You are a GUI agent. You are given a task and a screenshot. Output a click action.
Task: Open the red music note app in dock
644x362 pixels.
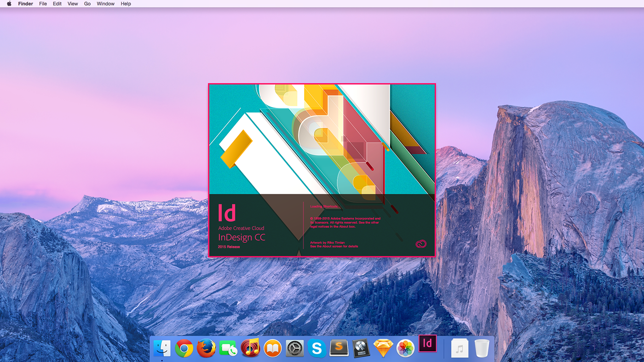pyautogui.click(x=250, y=348)
